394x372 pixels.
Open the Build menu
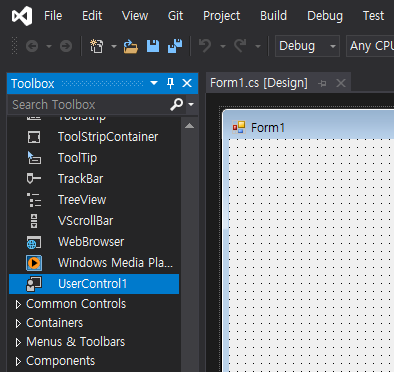(x=273, y=16)
